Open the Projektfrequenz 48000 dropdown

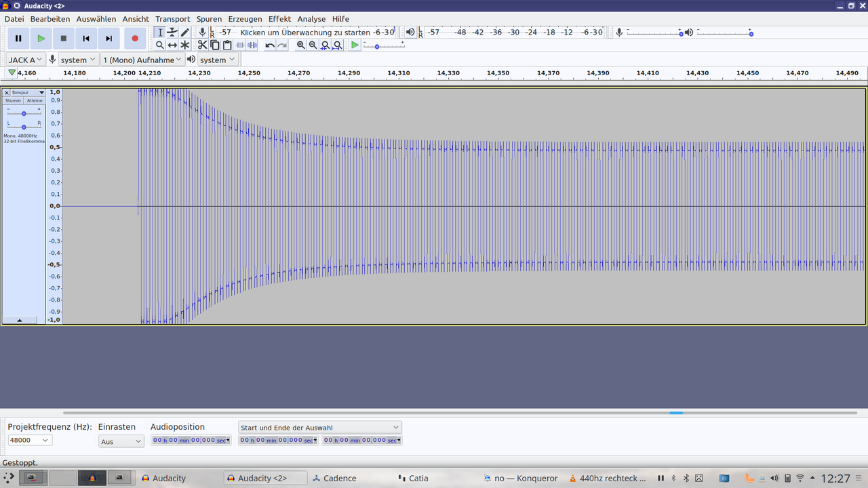pyautogui.click(x=30, y=440)
